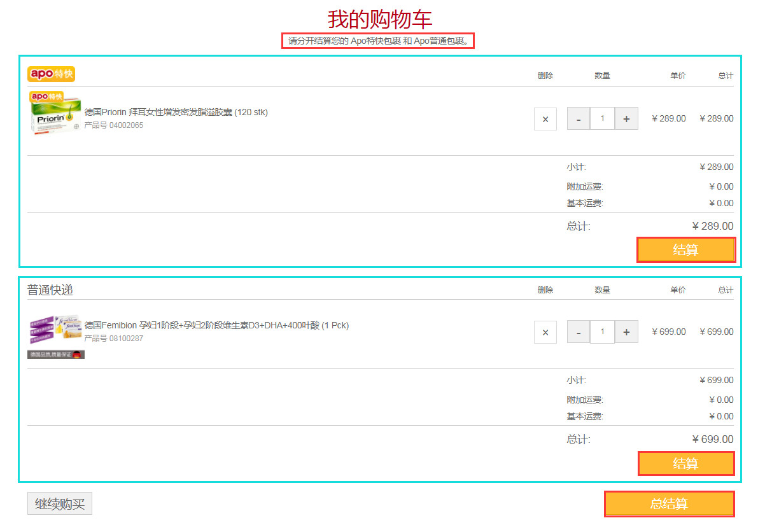This screenshot has width=758, height=532.
Task: Click the 普通快递 grand total ¥ 699.00 next to 总计:
Action: pyautogui.click(x=713, y=439)
